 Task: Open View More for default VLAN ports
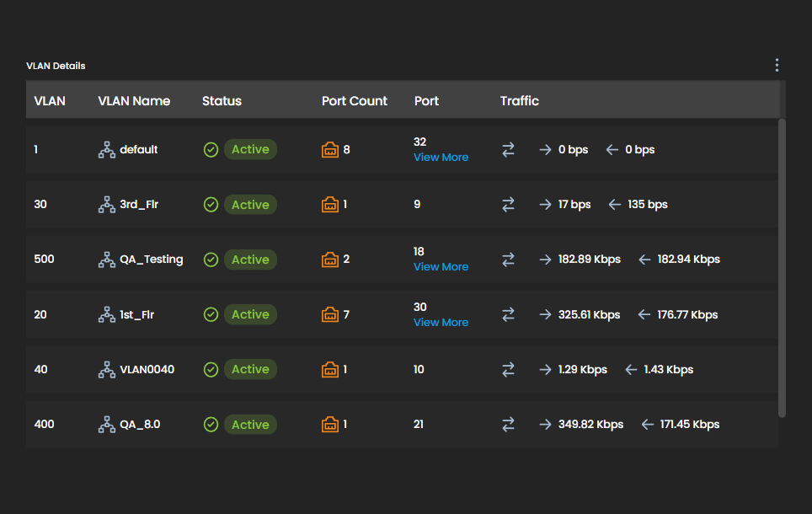pos(441,157)
